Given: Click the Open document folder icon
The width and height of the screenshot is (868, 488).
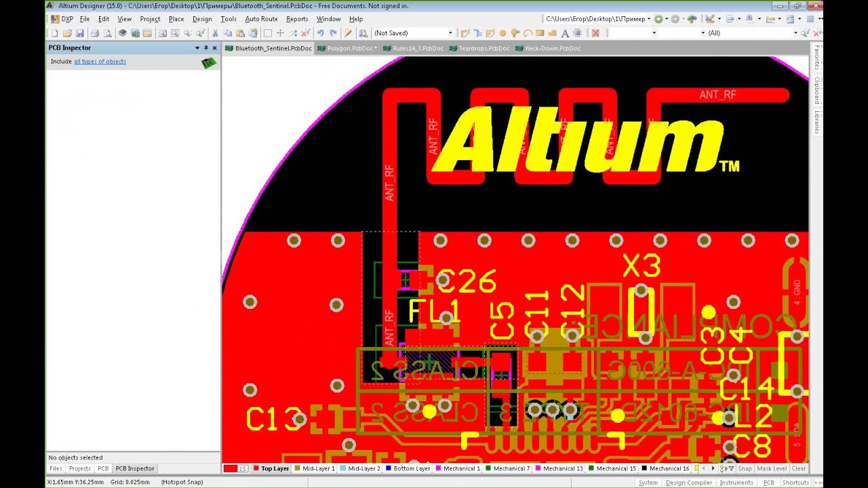Looking at the screenshot, I should click(x=67, y=33).
